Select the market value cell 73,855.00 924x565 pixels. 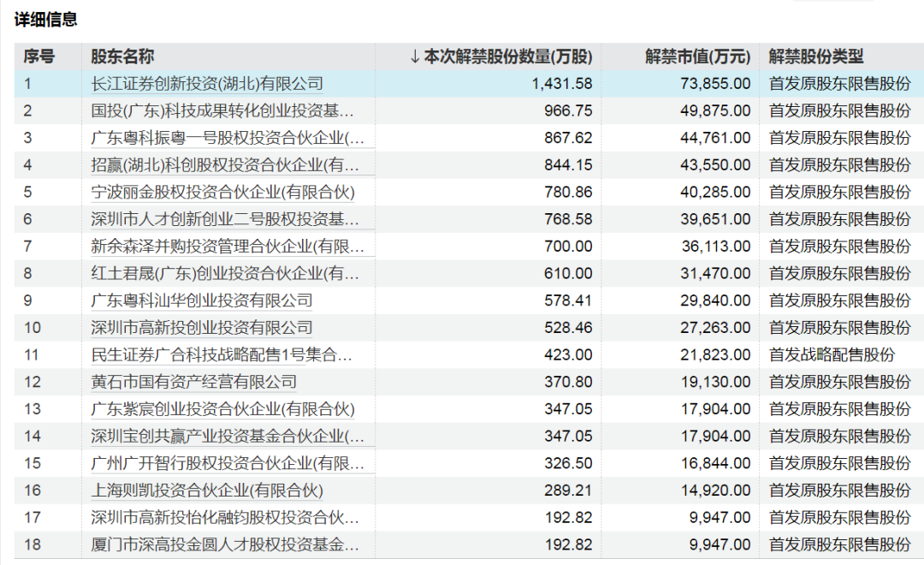coord(715,84)
